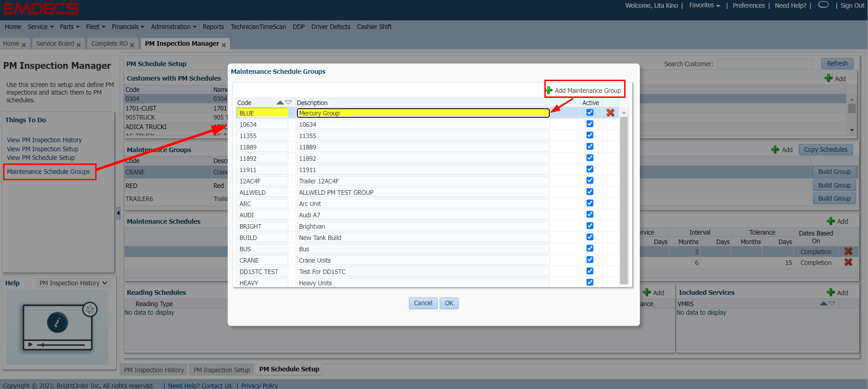The width and height of the screenshot is (868, 389).
Task: Open the Cashier Shift menu item
Action: (x=374, y=27)
